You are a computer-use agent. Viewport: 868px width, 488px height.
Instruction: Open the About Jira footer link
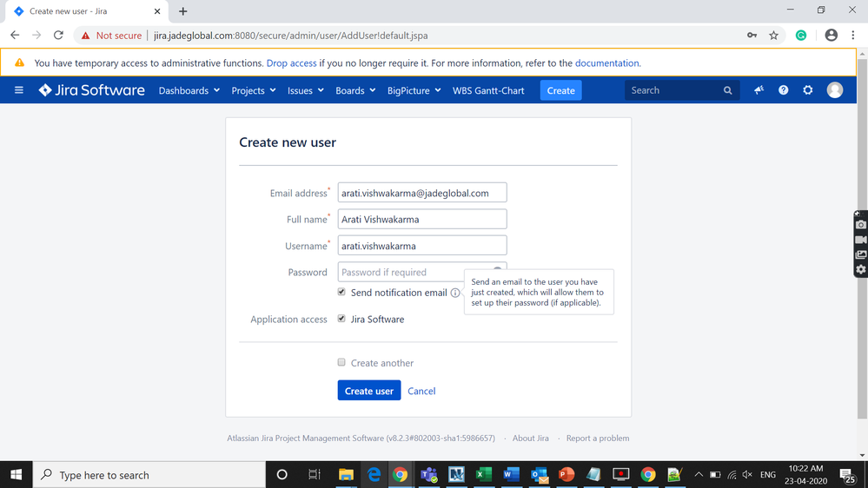530,439
